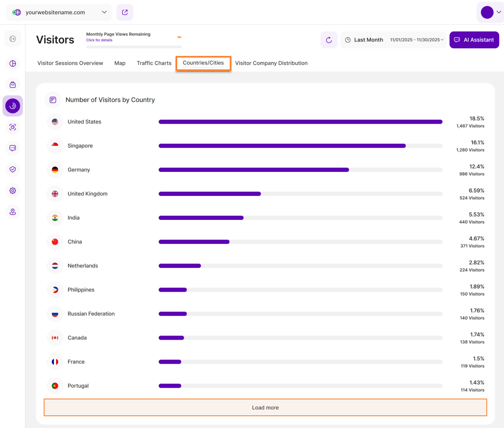Switch to Visitor Company Distribution tab

tap(271, 63)
